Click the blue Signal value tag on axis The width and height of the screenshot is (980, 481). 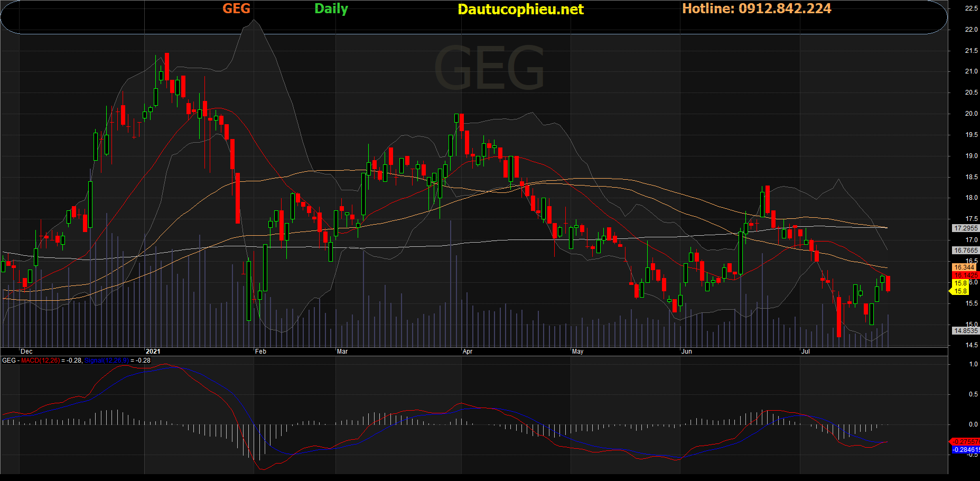coord(965,450)
